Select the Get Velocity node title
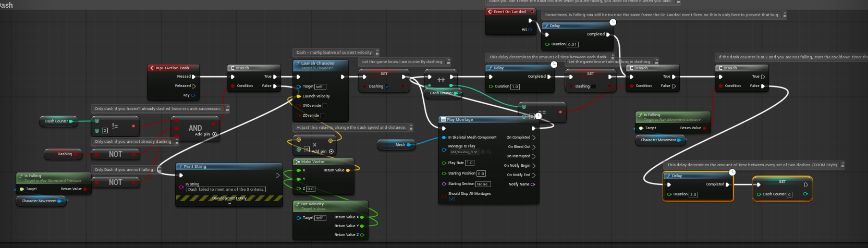The width and height of the screenshot is (868, 248). 312,204
